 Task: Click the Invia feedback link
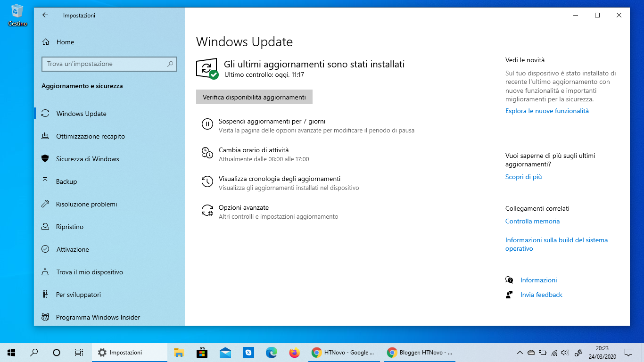coord(541,295)
